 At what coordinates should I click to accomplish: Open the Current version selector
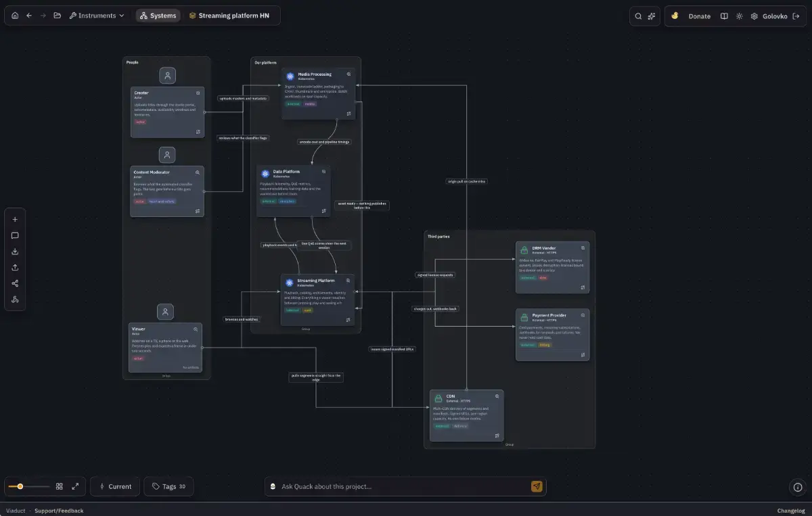coord(115,486)
